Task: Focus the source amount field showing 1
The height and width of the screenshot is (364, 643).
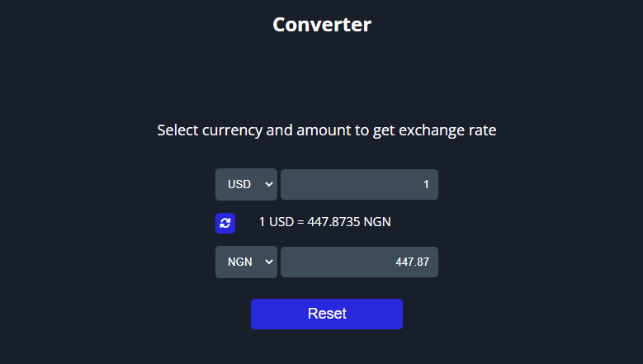Action: coord(359,184)
